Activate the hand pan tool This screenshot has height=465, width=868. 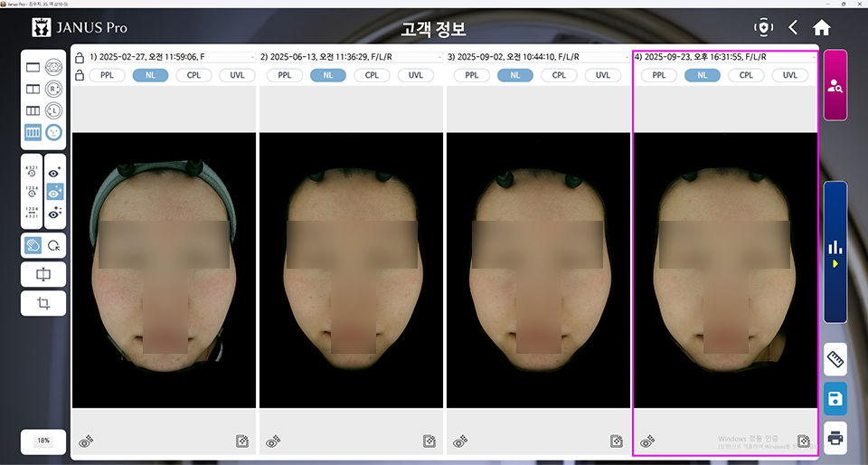click(x=33, y=245)
